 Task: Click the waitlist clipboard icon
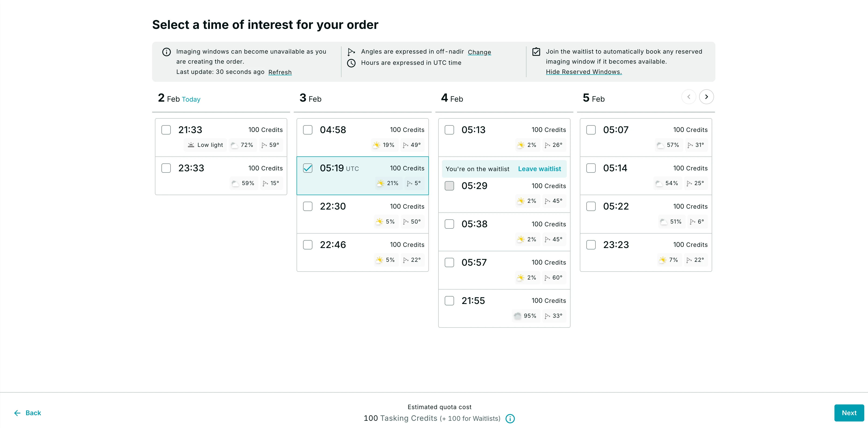[536, 52]
